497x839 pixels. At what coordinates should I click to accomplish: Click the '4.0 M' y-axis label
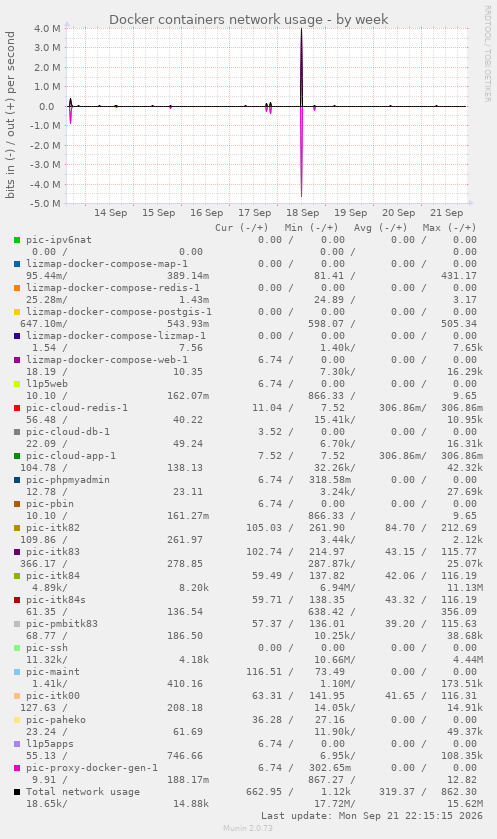click(x=49, y=28)
